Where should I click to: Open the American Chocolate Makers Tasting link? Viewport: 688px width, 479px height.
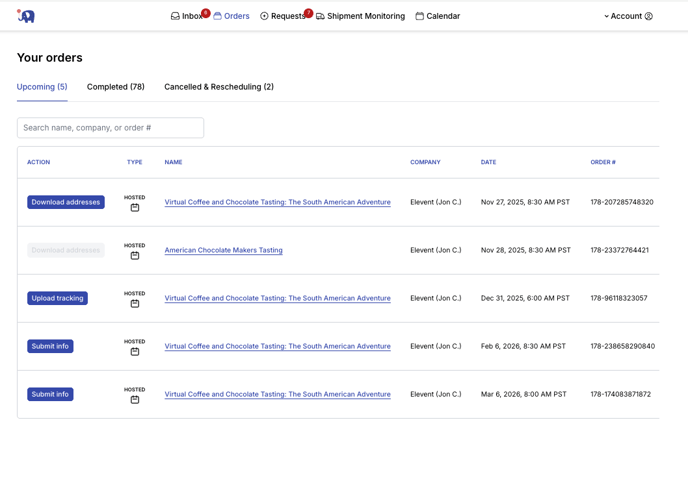tap(223, 250)
